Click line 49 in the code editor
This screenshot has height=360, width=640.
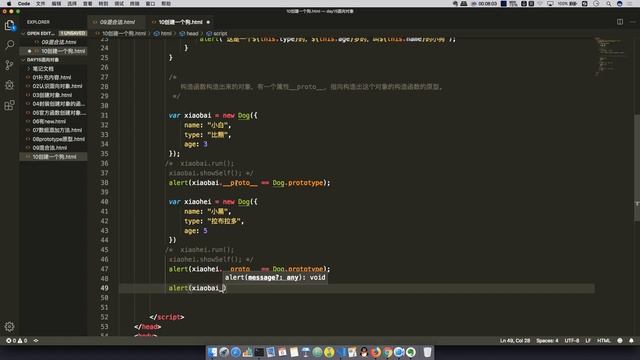coord(356,288)
